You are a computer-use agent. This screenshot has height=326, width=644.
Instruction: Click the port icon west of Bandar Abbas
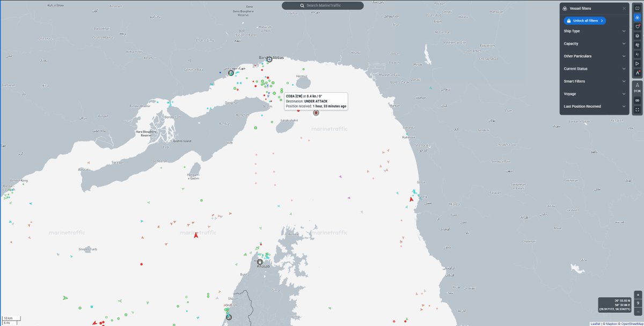coord(230,73)
